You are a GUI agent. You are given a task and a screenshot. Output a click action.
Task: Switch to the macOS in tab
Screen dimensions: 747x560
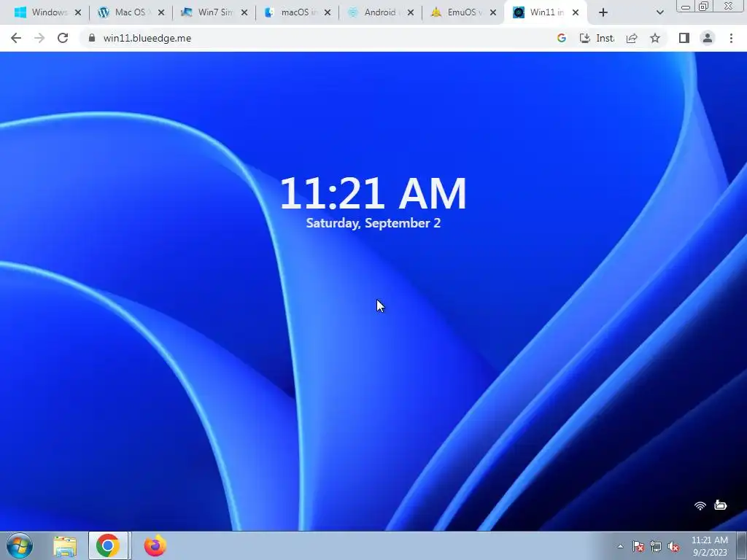[296, 13]
